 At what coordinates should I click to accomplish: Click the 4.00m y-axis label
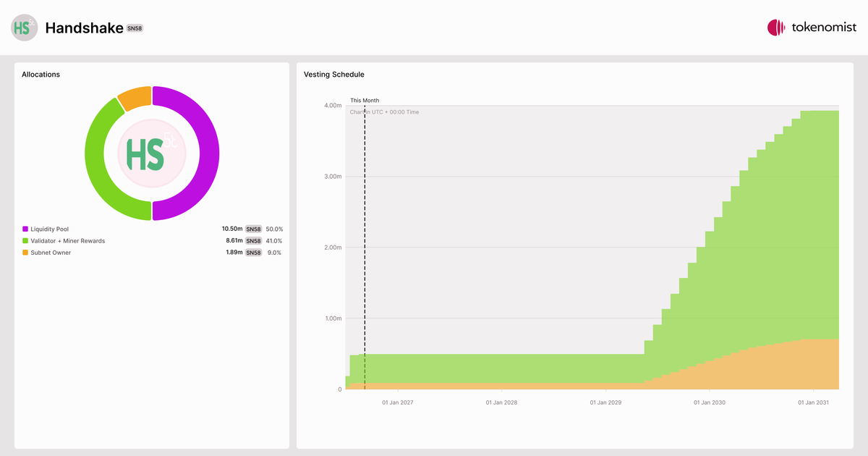[x=333, y=106]
